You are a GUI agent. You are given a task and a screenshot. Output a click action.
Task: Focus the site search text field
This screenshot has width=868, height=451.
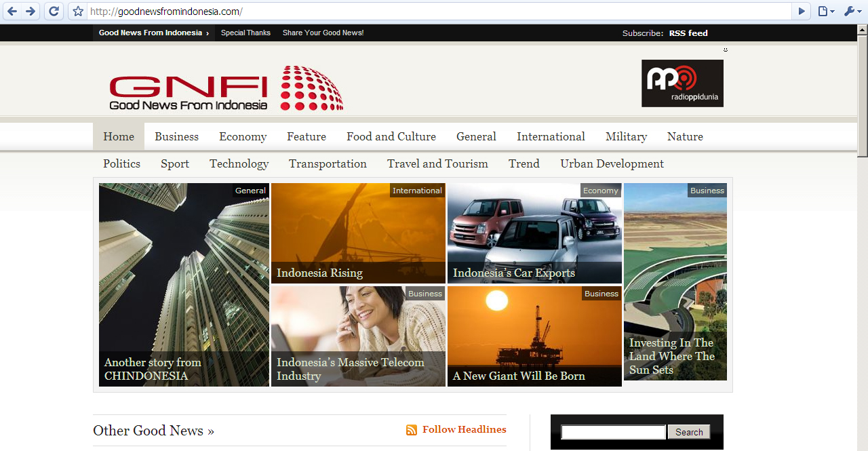coord(613,432)
